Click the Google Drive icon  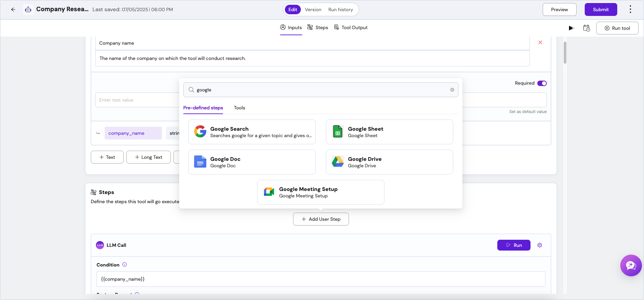pyautogui.click(x=338, y=162)
